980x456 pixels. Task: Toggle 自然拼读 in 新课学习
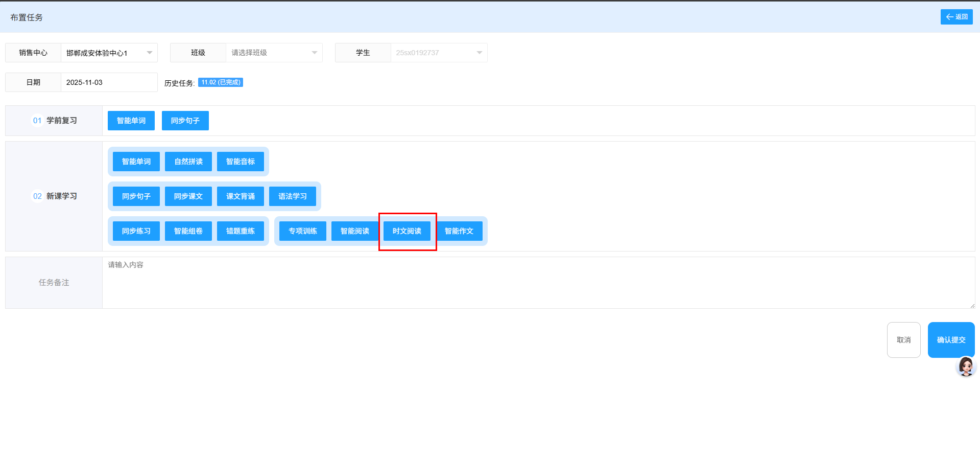[188, 162]
